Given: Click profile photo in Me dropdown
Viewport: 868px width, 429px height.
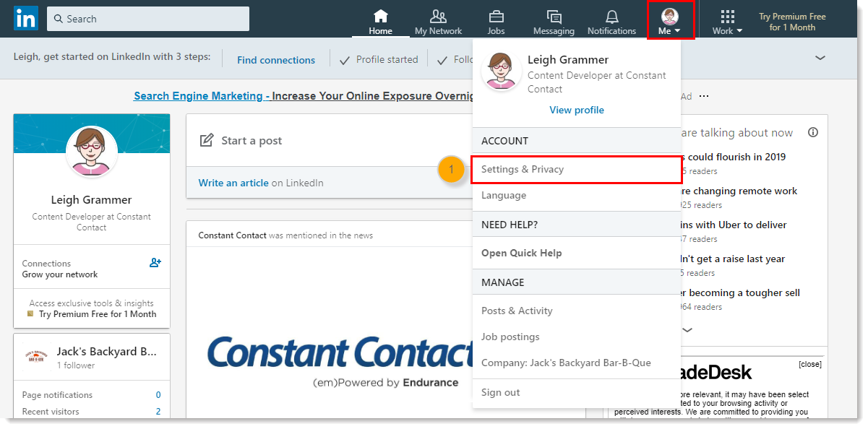Looking at the screenshot, I should [x=501, y=71].
